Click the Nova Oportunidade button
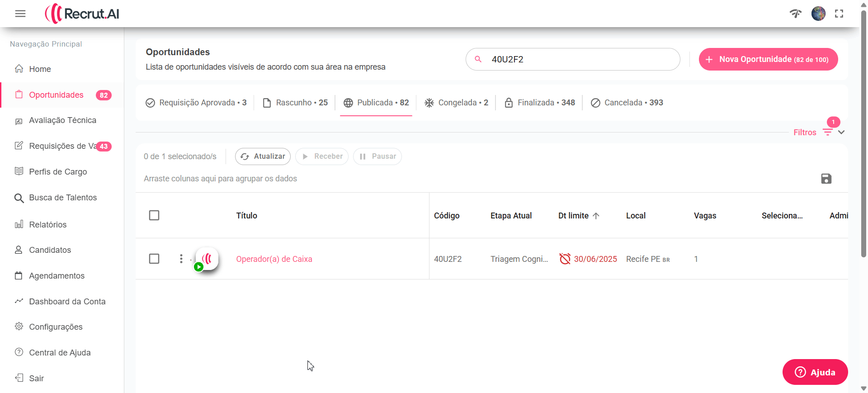The image size is (868, 393). [x=768, y=59]
